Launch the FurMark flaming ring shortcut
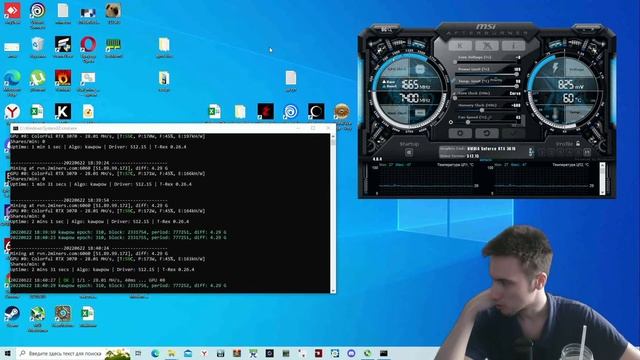The height and width of the screenshot is (360, 640). pyautogui.click(x=63, y=78)
